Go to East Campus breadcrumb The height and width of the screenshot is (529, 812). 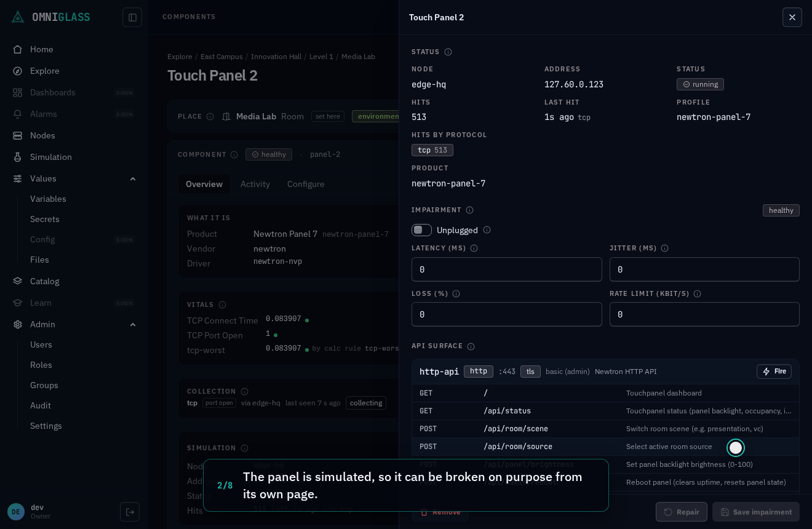click(221, 57)
